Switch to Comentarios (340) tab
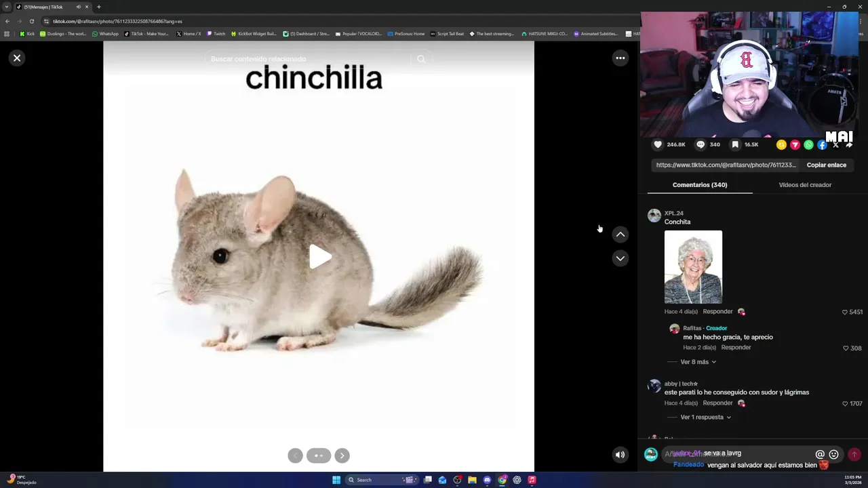The image size is (868, 488). 700,184
